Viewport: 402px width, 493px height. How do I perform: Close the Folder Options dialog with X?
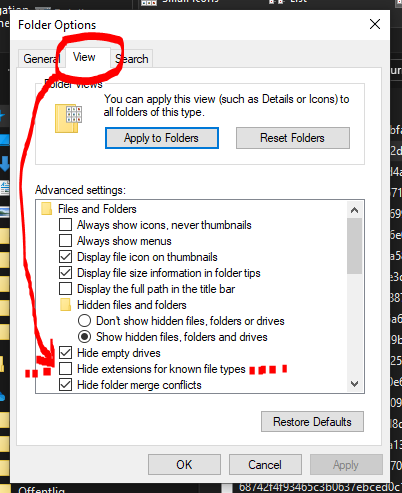tap(375, 24)
